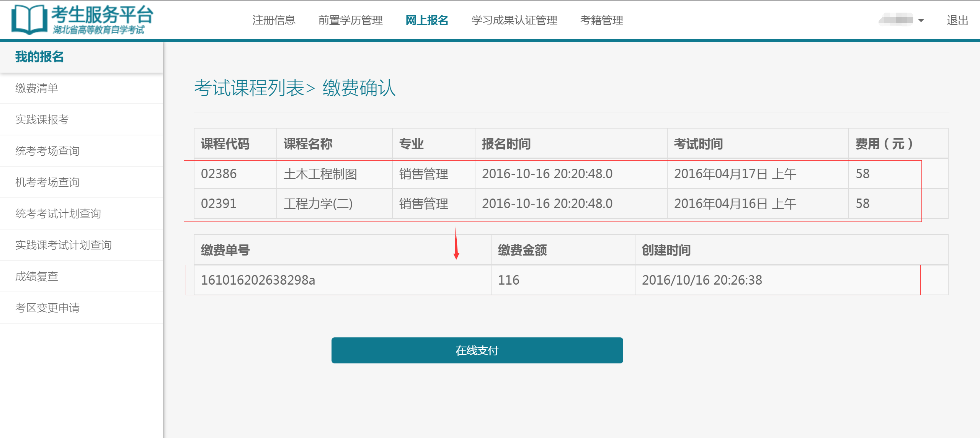Click the 在线支付 payment button
Viewport: 980px width, 438px height.
[x=477, y=350]
